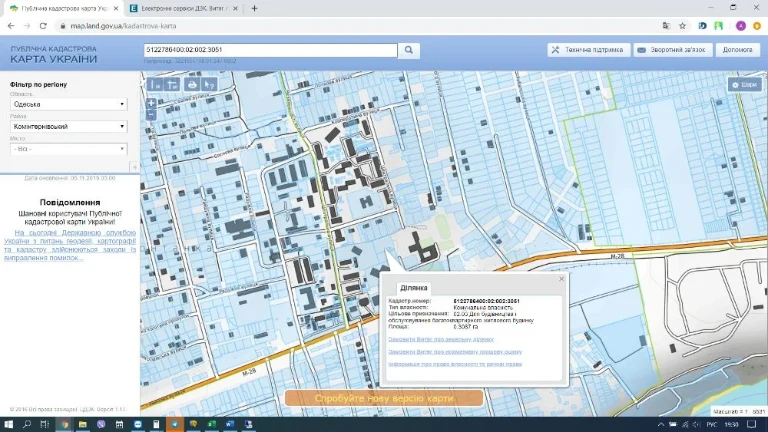The width and height of the screenshot is (768, 432).
Task: Click the site lock icon in address bar
Action: coord(63,26)
